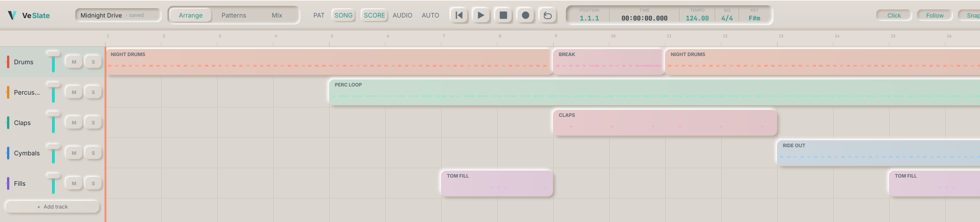Solo the Percussion track
This screenshot has height=222, width=980.
pos(93,92)
